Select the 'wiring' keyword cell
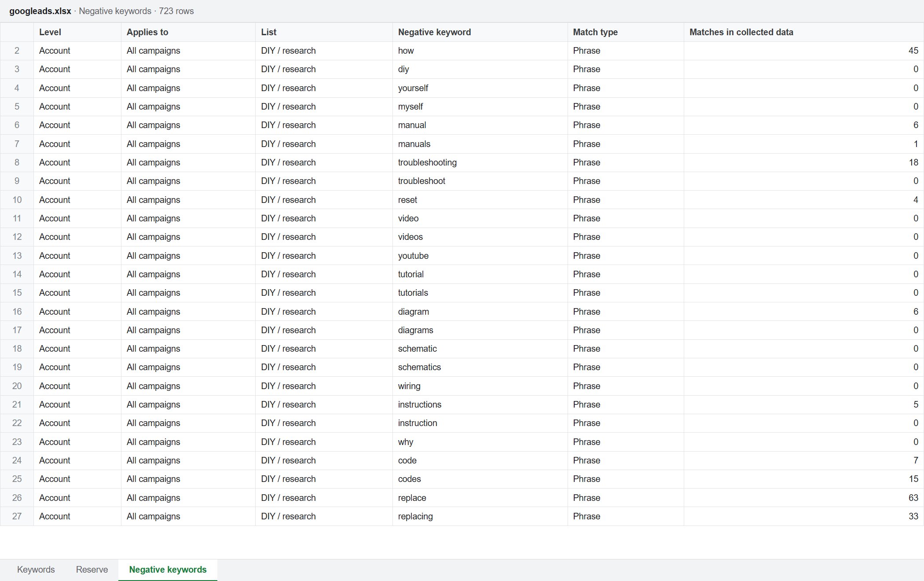 [480, 386]
